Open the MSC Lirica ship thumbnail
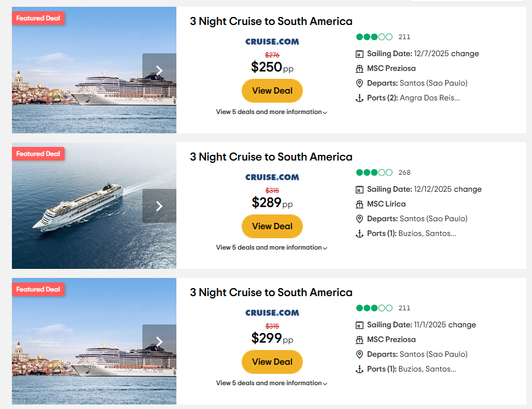Viewport: 532px width, 409px height. (x=79, y=206)
